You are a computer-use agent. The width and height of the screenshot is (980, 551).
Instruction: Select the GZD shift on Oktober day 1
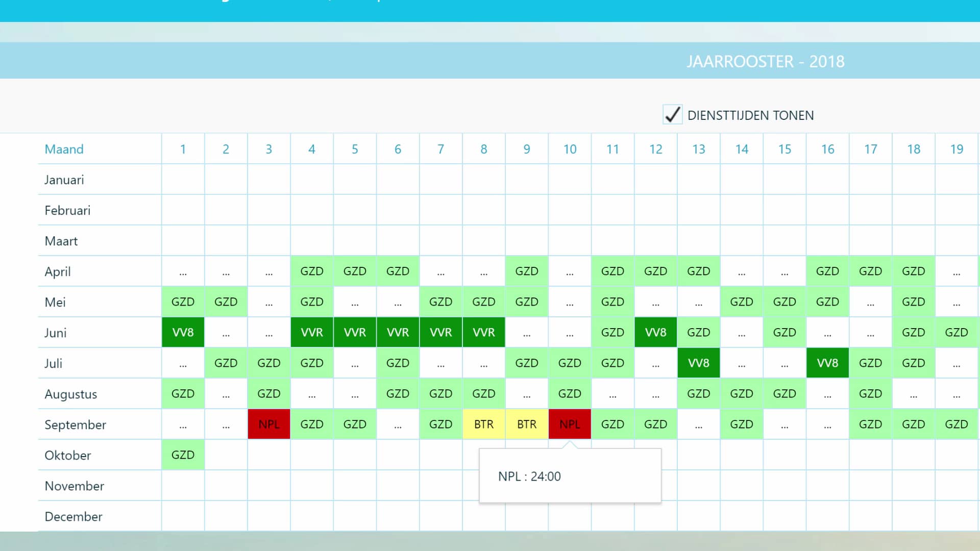pos(183,455)
